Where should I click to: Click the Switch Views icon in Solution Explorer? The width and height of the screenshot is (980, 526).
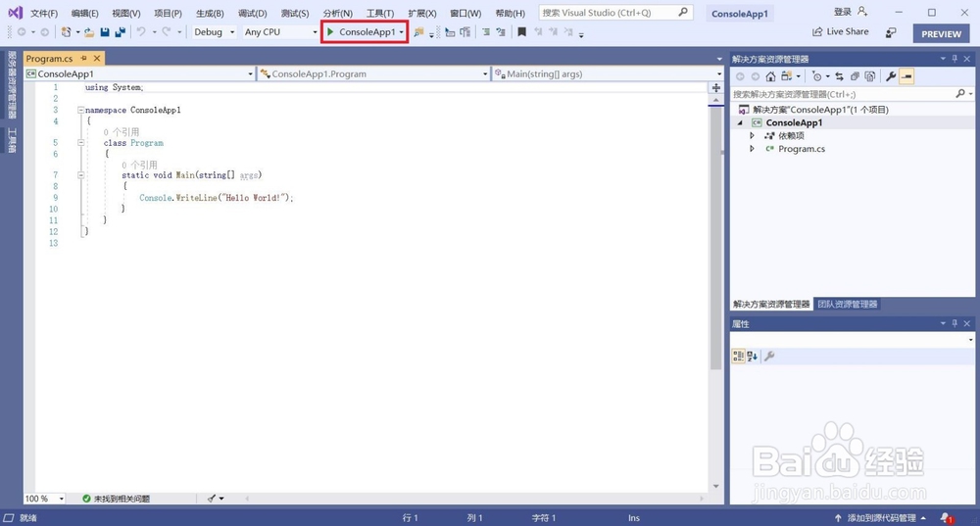[x=787, y=76]
